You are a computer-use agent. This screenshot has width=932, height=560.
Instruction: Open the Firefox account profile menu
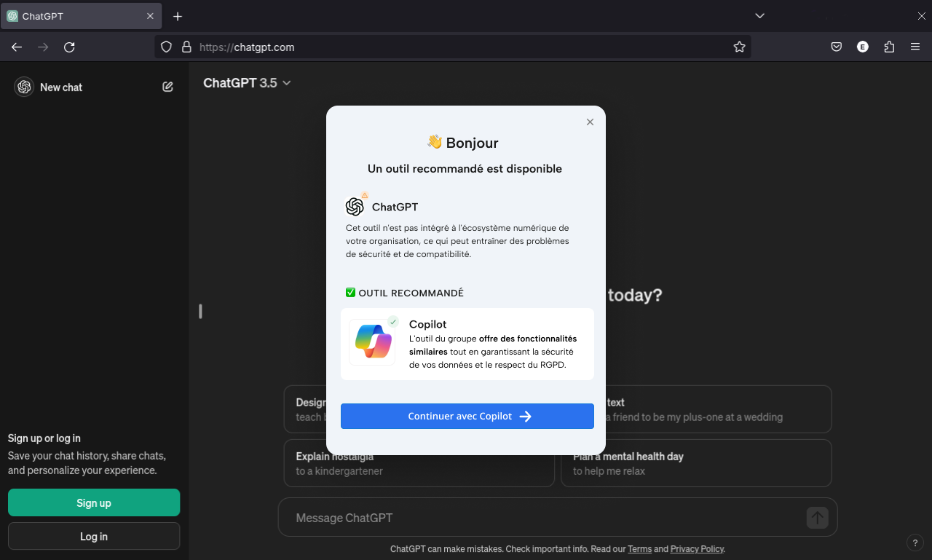(x=862, y=47)
